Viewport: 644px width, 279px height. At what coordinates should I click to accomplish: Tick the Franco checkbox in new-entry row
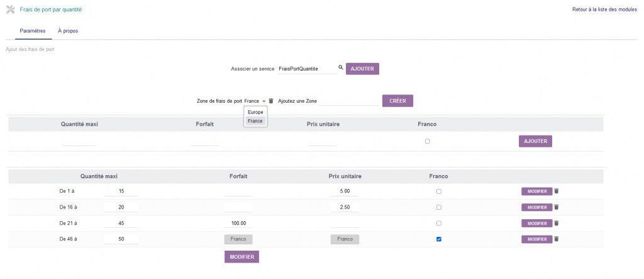(427, 141)
